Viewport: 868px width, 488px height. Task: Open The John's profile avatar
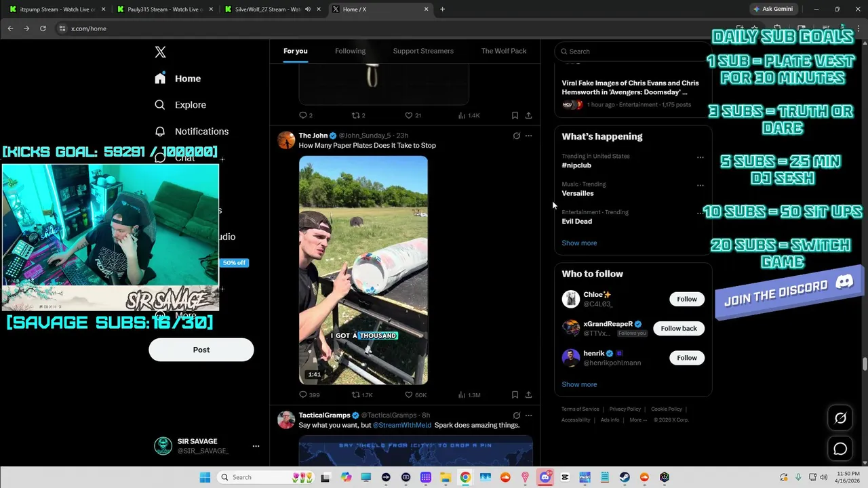pos(286,140)
